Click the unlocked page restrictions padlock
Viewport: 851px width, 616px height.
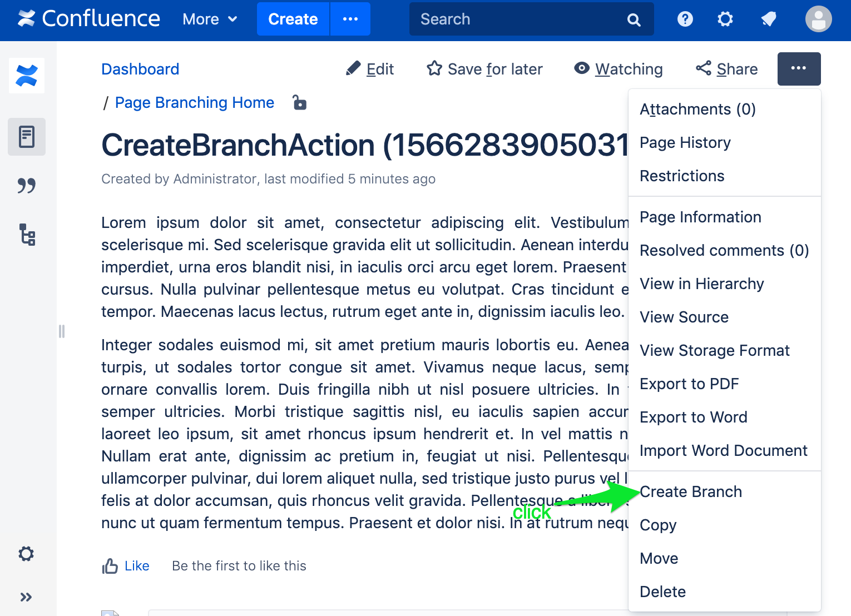pos(300,102)
